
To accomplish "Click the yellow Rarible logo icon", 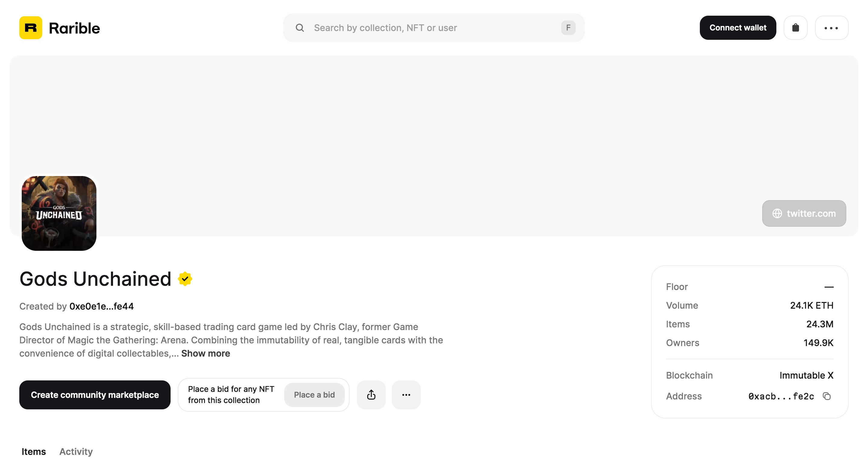I will [x=31, y=28].
